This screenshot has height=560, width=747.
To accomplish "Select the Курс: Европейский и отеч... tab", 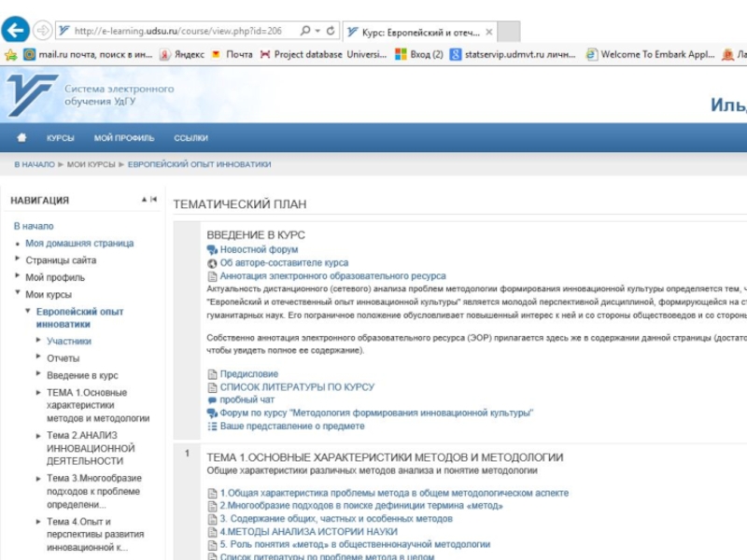I will 419,33.
